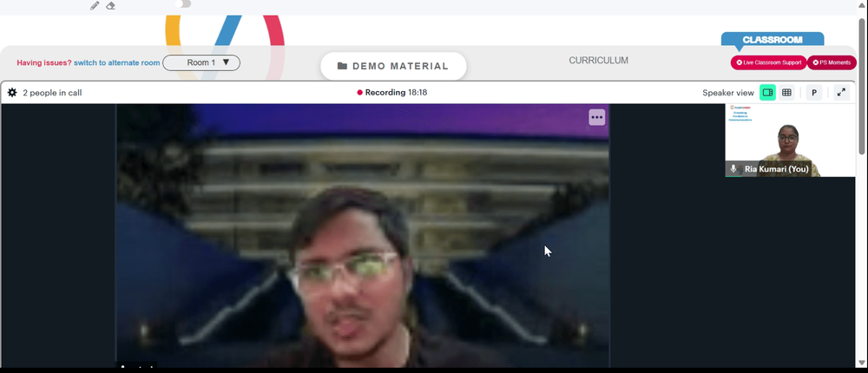Open call settings gear icon

[x=12, y=93]
